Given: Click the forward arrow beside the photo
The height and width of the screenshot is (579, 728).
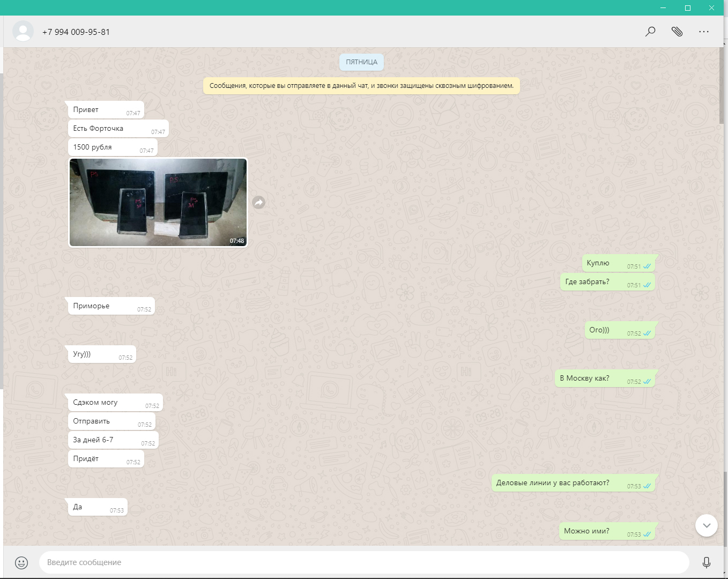Looking at the screenshot, I should point(259,202).
